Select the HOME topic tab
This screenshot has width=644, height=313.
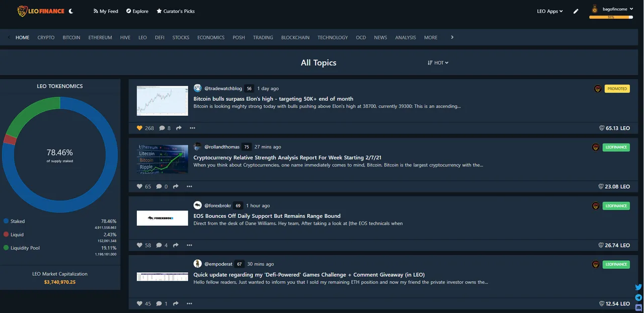tap(23, 37)
